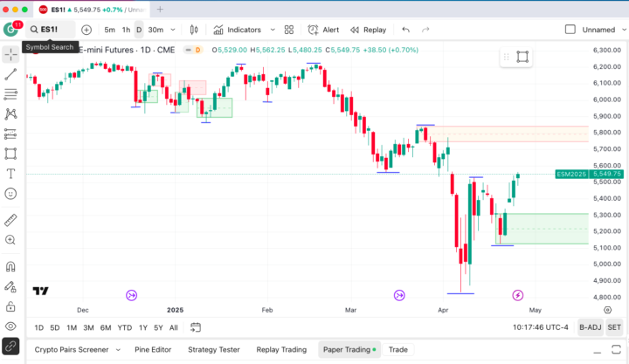
Task: Expand the favorite indicators dropdown arrow
Action: tap(273, 30)
